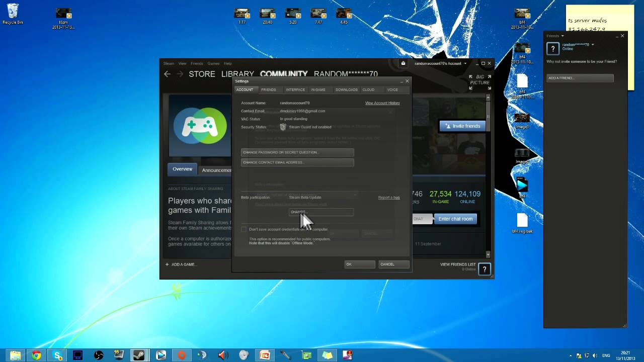Select the 1.17 video file icon
This screenshot has height=362, width=644.
pyautogui.click(x=242, y=16)
